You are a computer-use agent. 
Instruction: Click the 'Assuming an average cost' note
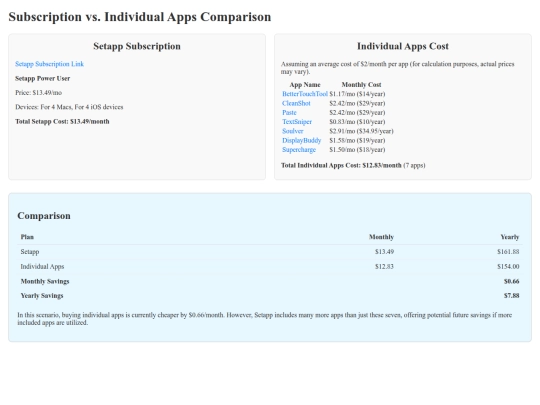point(397,68)
